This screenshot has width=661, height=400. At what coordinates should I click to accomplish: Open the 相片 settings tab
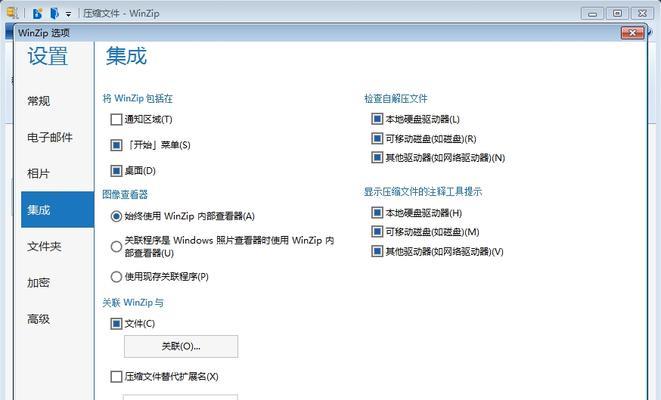pyautogui.click(x=57, y=173)
